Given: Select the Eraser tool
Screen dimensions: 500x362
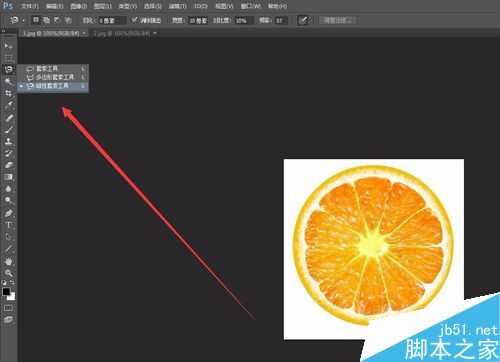Looking at the screenshot, I should pos(9,165).
